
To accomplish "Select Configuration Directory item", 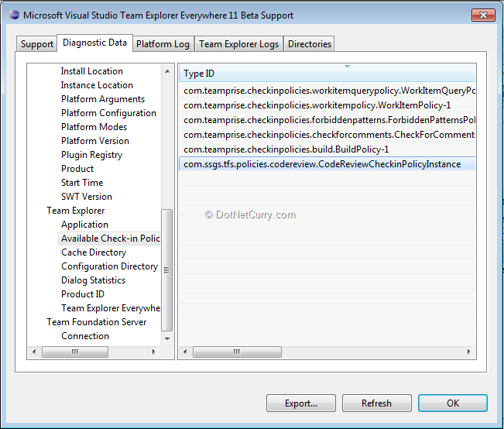I will [109, 266].
